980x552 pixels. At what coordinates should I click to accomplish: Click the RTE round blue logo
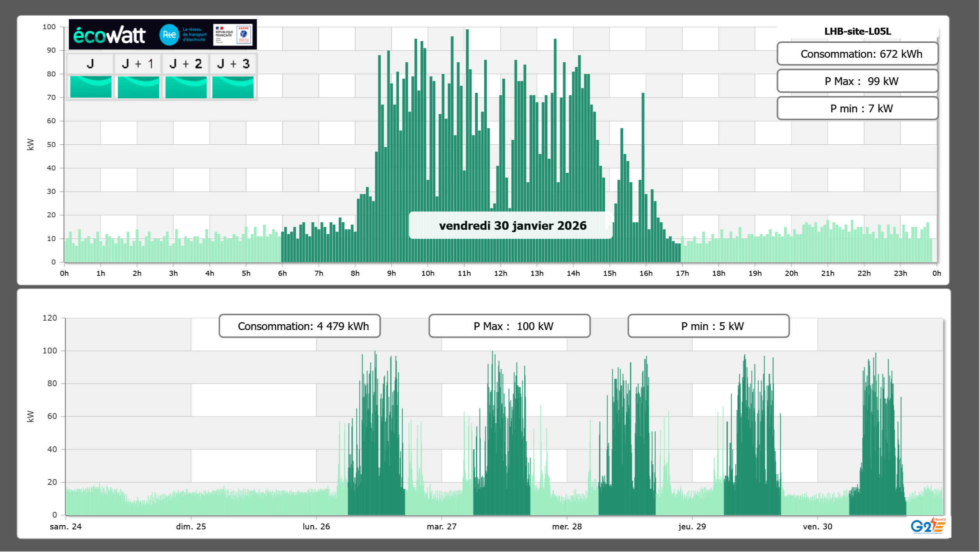tap(169, 35)
